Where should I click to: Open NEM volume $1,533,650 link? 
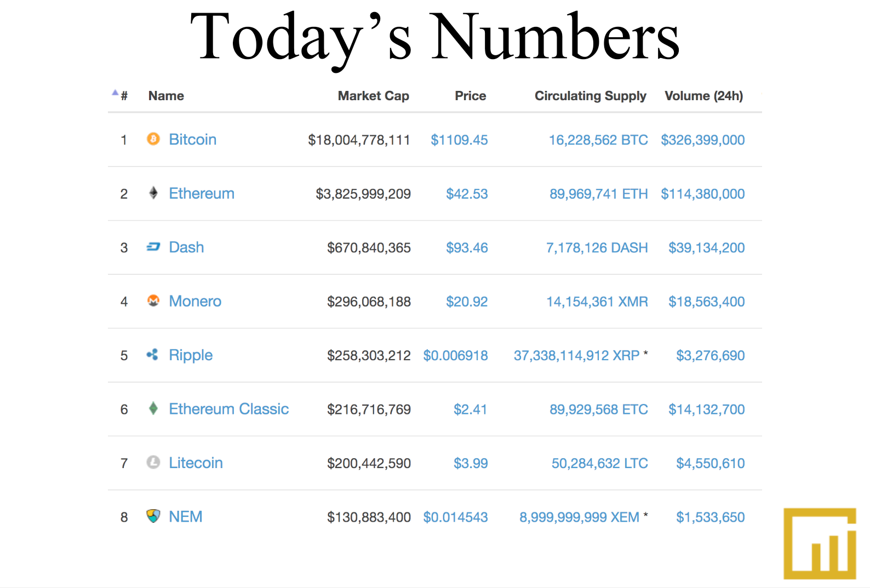(x=710, y=517)
